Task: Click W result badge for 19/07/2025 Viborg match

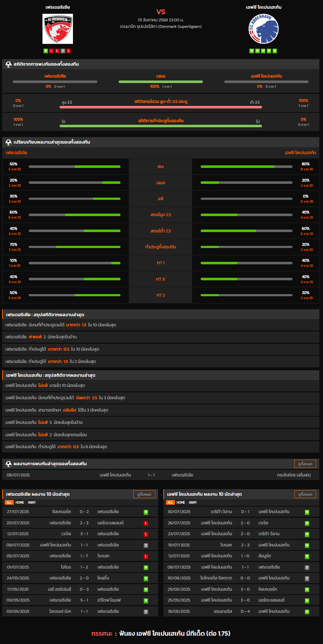Action: (x=307, y=545)
